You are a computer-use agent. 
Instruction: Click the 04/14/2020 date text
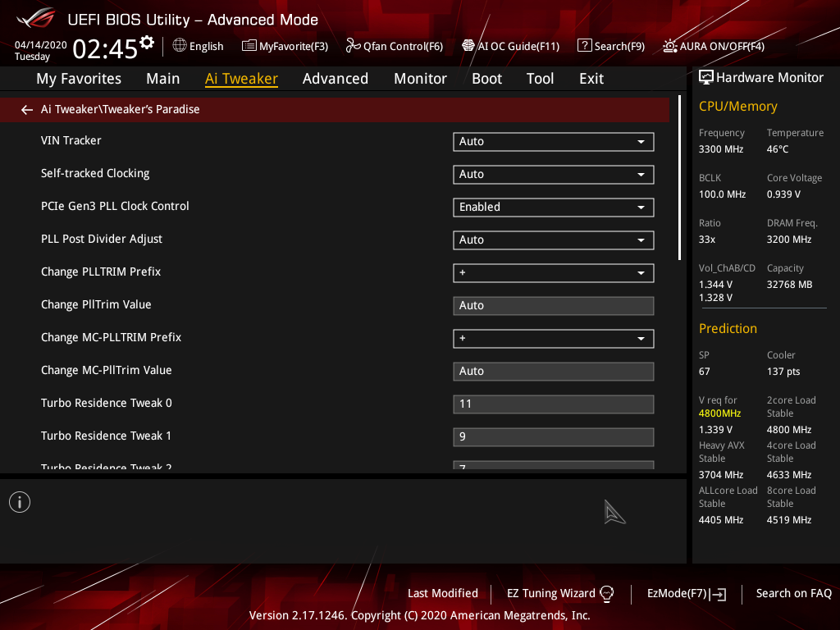pos(41,45)
